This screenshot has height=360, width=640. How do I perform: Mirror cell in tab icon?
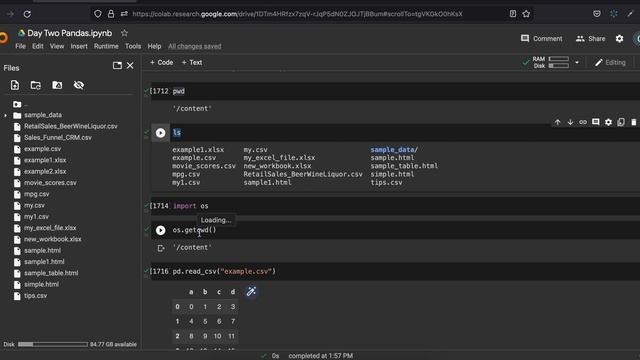click(x=621, y=122)
